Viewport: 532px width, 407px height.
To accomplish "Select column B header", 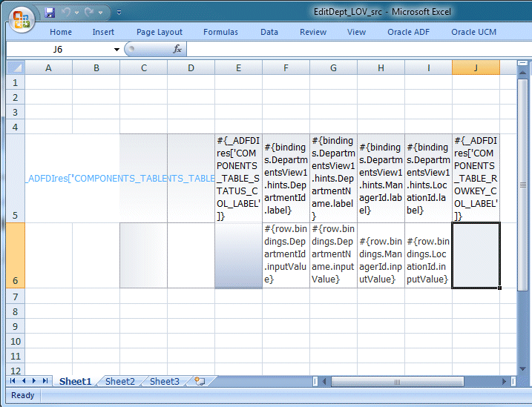I will tap(96, 67).
